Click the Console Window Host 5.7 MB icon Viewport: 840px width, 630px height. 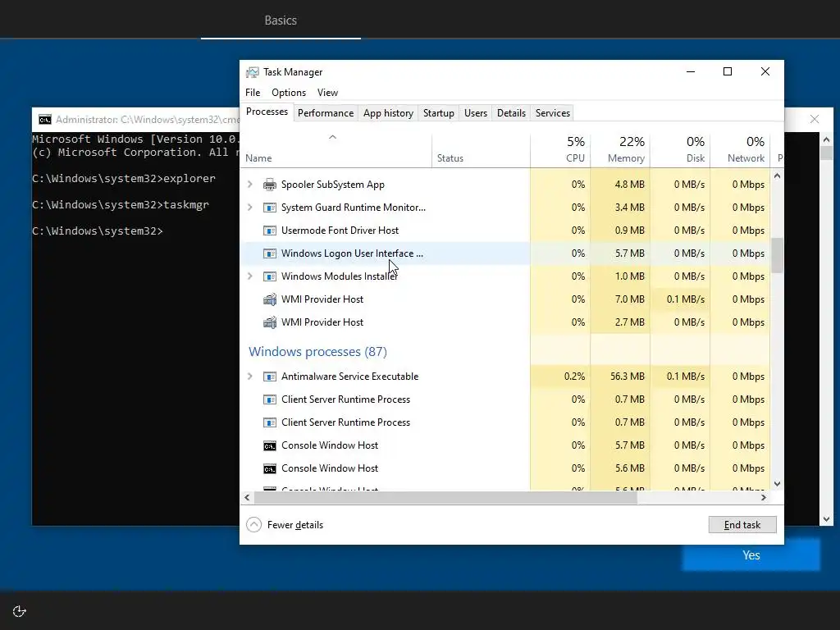click(x=269, y=445)
